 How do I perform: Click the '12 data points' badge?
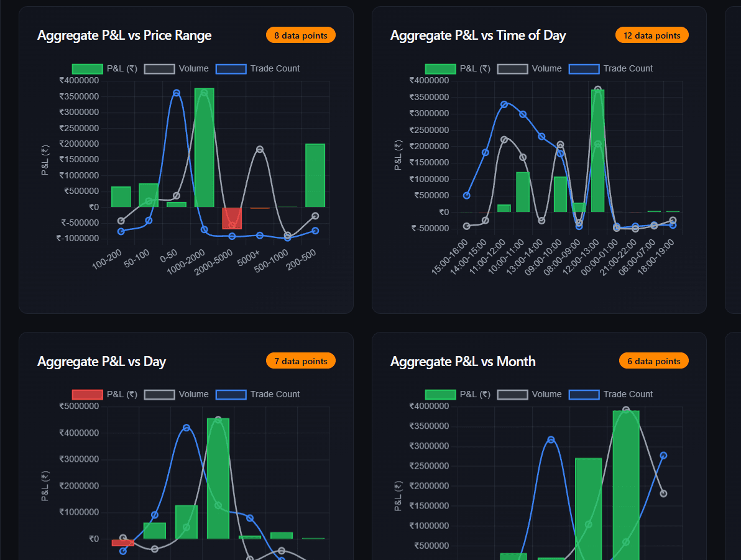click(x=651, y=35)
